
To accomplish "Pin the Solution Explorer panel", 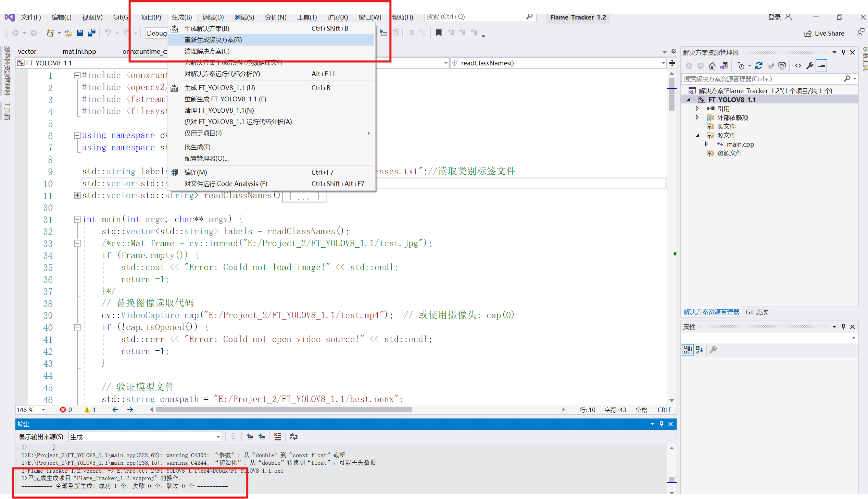I will 843,52.
